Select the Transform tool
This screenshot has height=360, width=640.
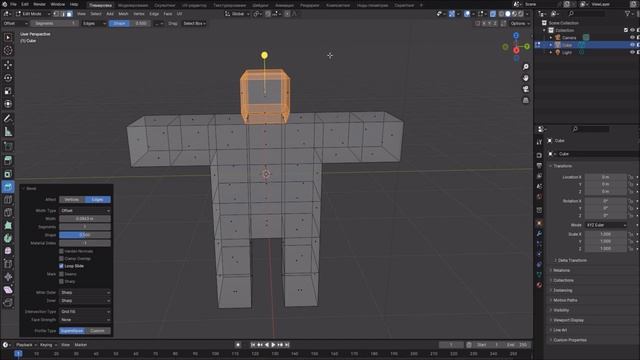coord(8,104)
